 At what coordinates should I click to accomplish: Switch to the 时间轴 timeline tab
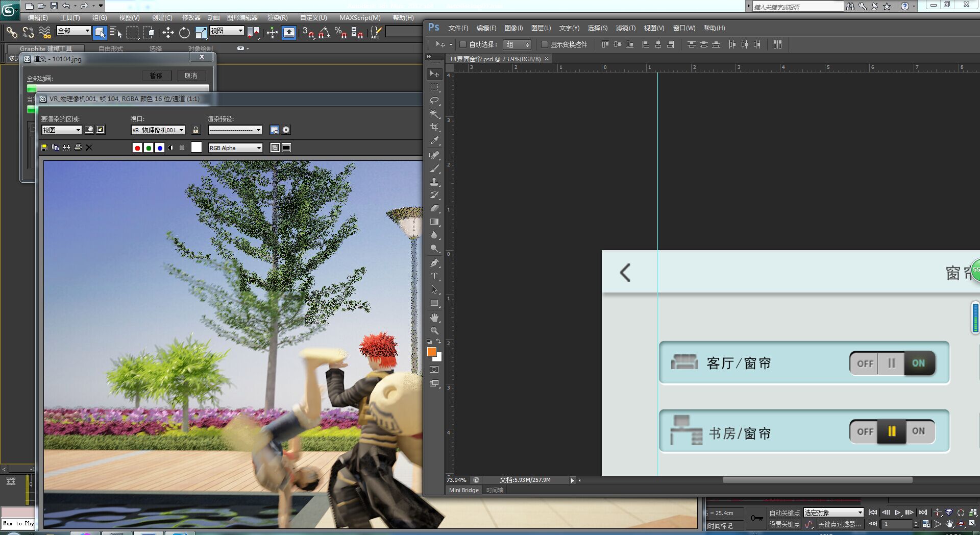click(x=495, y=490)
